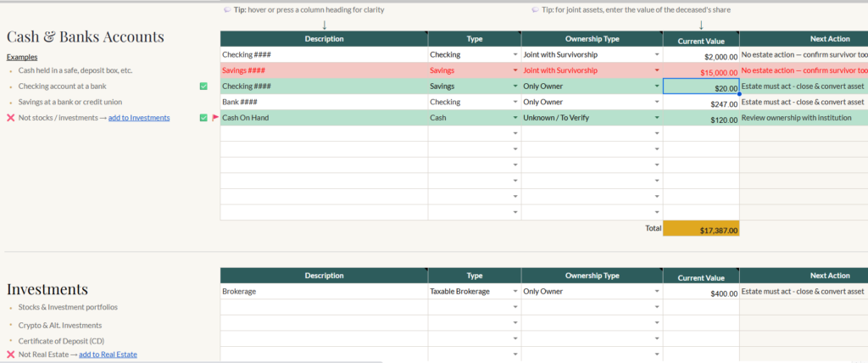Click the red flag beside Cash On Hand

pyautogui.click(x=214, y=118)
